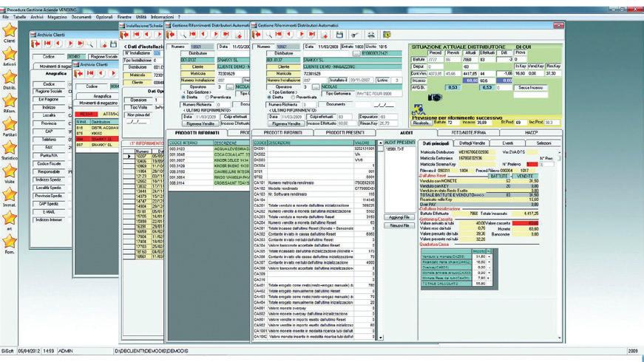The image size is (644, 362).
Task: Select Preventivata radio in rear Gestione Rifornimenti window
Action: point(207,98)
